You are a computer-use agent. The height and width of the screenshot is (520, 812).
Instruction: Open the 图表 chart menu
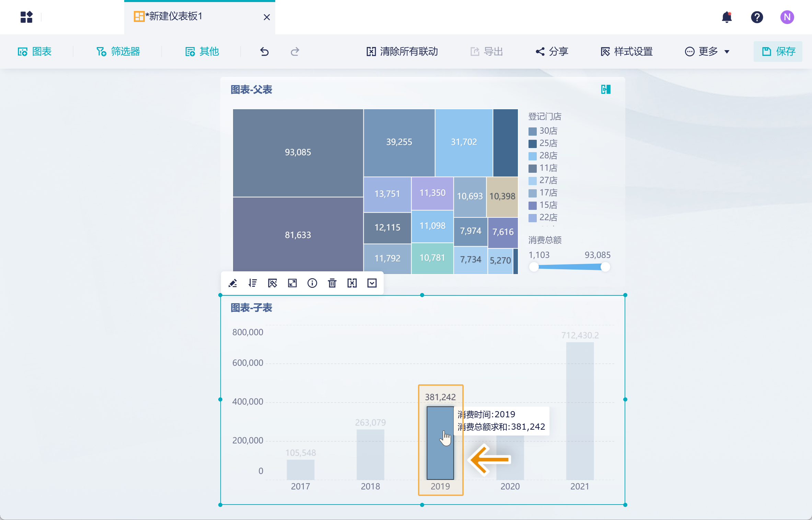tap(35, 52)
